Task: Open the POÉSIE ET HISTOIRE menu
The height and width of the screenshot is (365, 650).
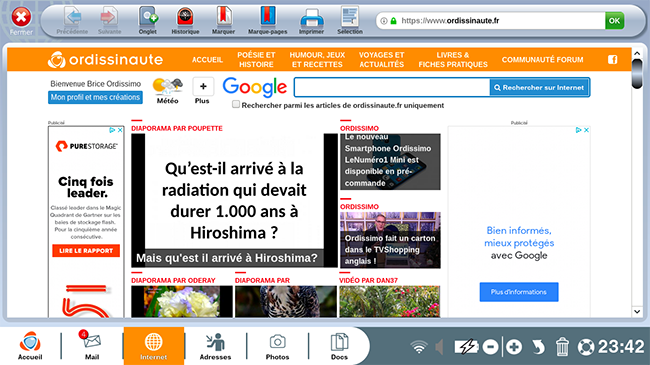Action: [256, 60]
